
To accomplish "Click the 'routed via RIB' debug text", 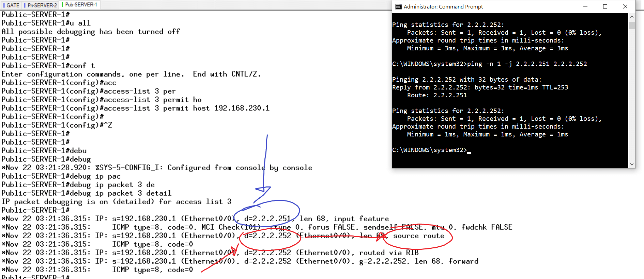I will pos(389,253).
